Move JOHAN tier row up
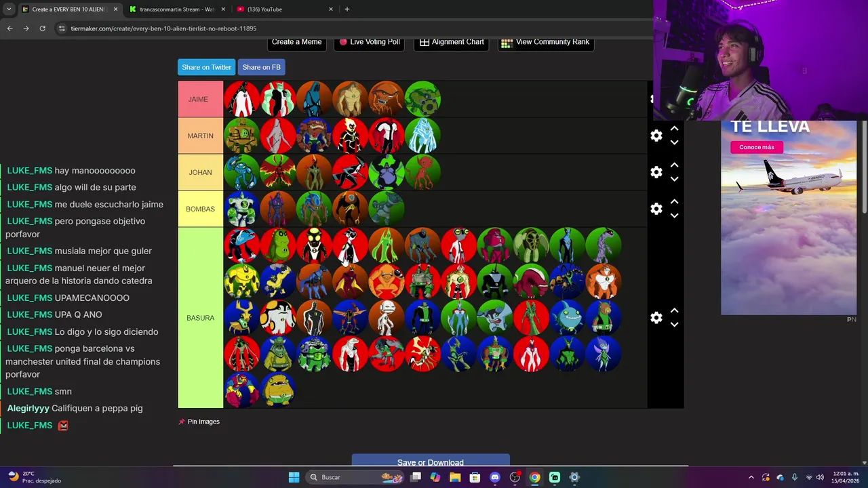The height and width of the screenshot is (488, 868). pos(674,165)
